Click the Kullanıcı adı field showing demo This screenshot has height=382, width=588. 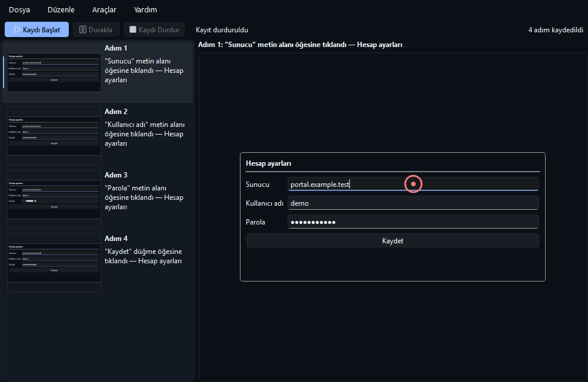pyautogui.click(x=413, y=203)
